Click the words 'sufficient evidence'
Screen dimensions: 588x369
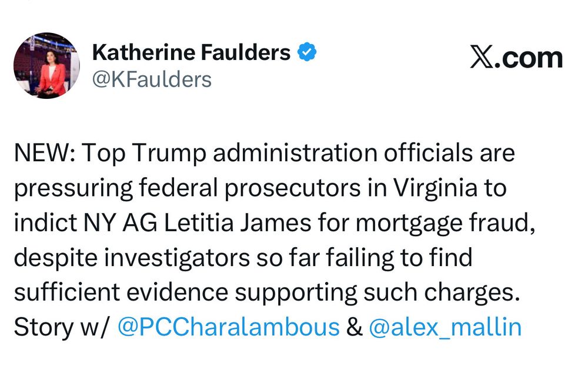[121, 292]
